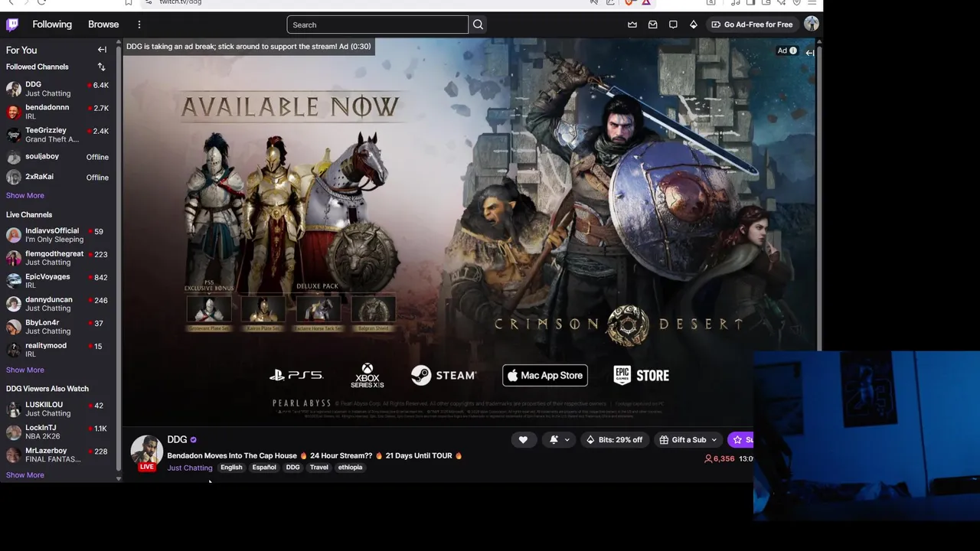
Task: Open Prime Loot crown icon
Action: (x=632, y=24)
